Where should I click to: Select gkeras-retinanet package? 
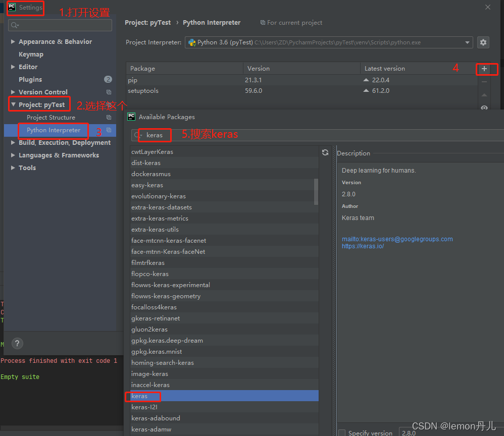point(224,318)
